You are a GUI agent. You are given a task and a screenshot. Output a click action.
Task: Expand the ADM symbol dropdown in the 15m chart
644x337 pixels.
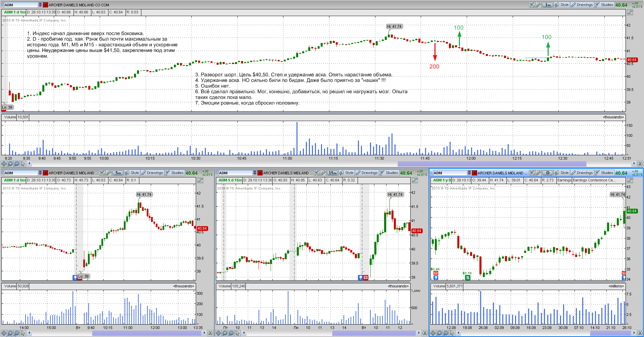255,173
